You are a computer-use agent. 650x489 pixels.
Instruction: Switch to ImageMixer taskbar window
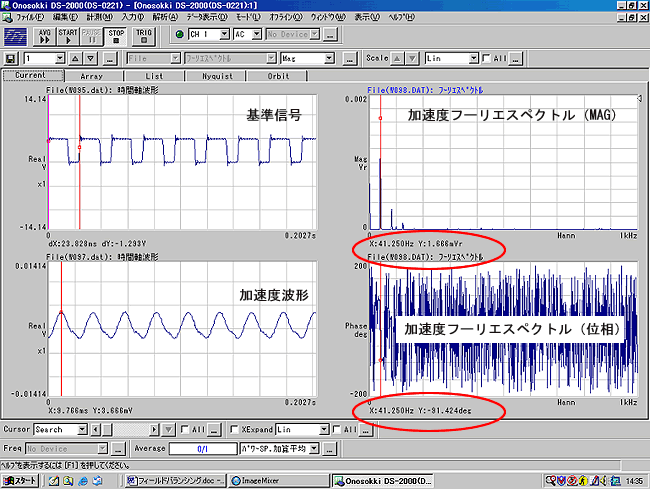(279, 481)
